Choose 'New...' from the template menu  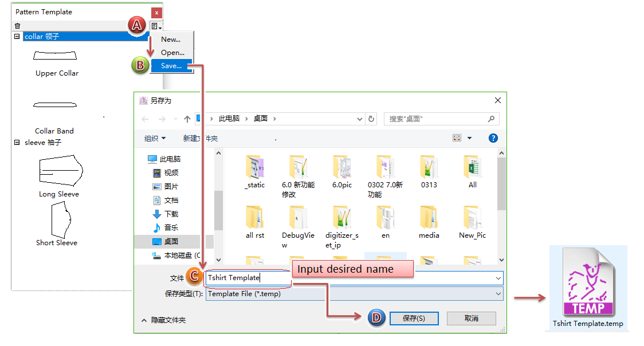(171, 40)
